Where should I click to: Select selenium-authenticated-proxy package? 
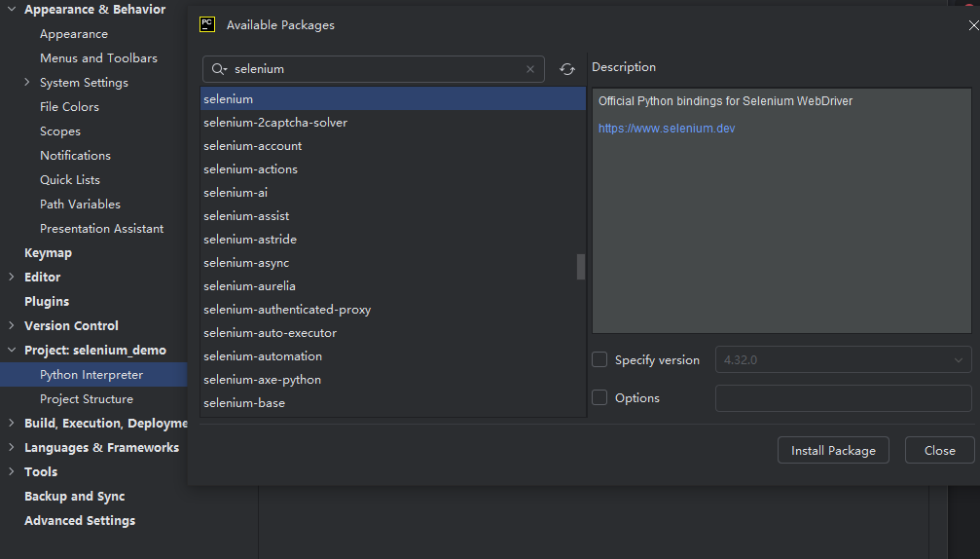click(392, 310)
